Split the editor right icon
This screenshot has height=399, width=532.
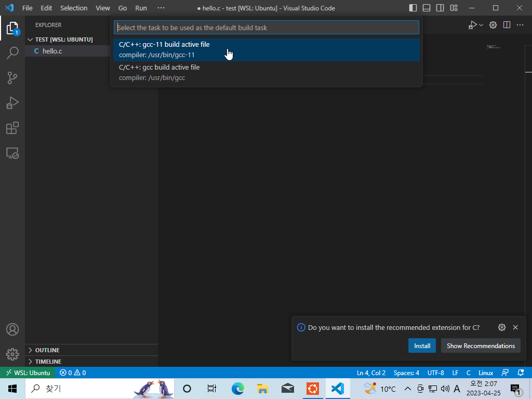point(507,25)
